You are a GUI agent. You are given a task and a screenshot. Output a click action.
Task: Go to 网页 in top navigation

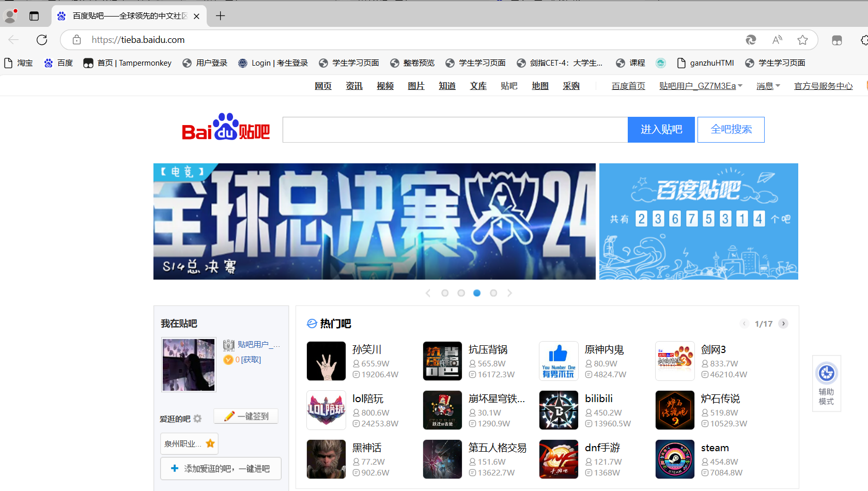(323, 86)
